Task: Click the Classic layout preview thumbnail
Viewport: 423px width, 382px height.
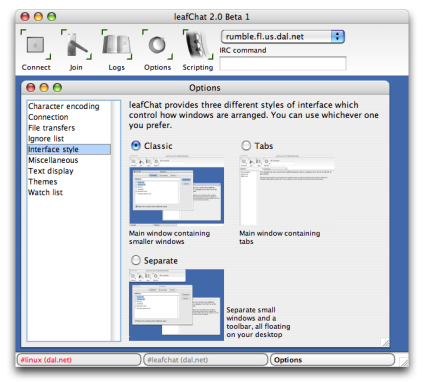Action: (176, 190)
